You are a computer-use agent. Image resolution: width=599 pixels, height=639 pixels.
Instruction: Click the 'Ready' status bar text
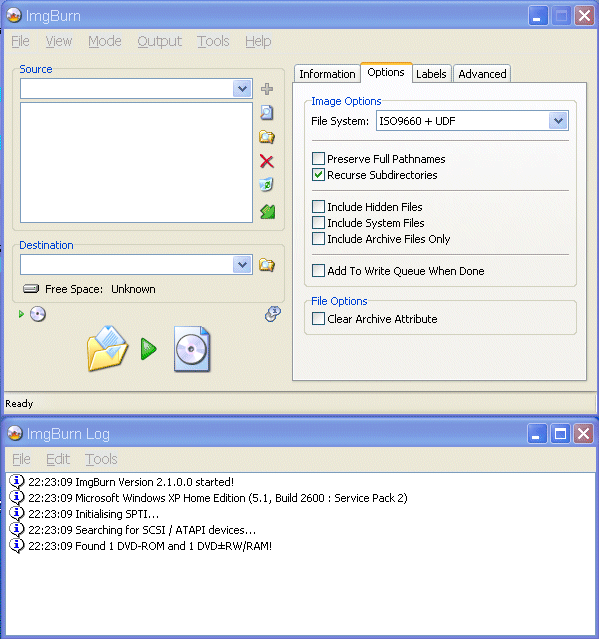pos(19,403)
